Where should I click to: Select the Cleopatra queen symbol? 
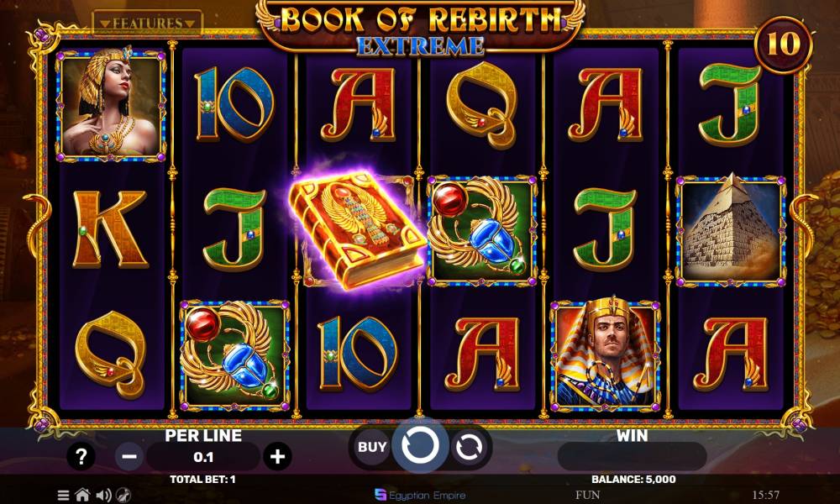point(111,104)
